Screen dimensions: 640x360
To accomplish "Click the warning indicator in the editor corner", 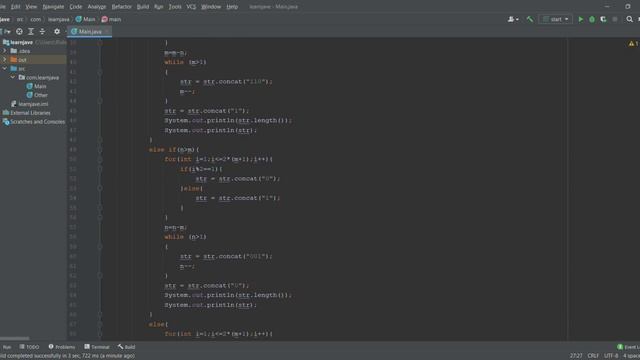I will (633, 43).
